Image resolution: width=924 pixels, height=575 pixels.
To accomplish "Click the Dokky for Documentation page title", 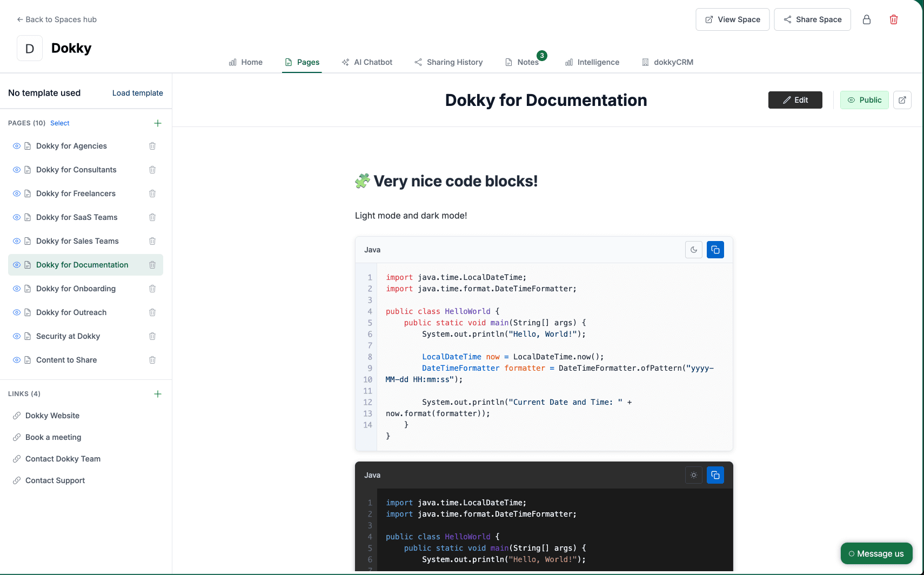I will [x=546, y=100].
